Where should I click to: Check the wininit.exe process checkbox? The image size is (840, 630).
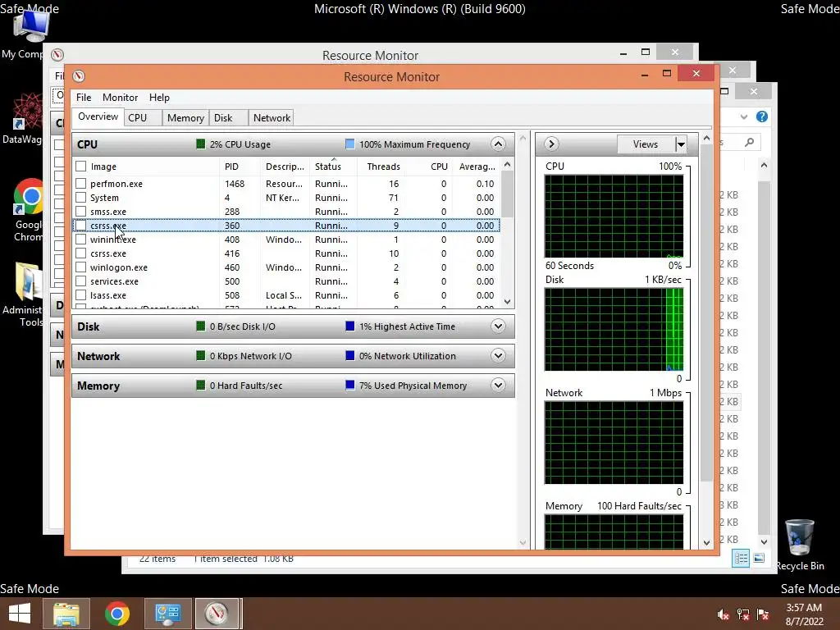81,240
